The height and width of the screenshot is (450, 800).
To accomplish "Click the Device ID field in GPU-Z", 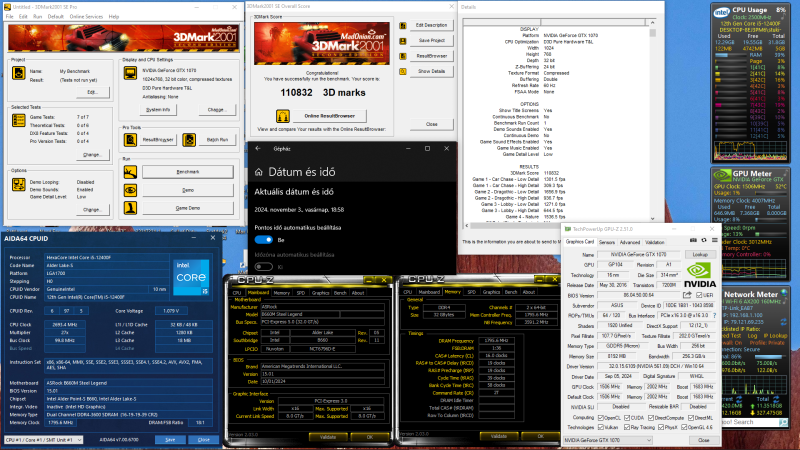I will (x=689, y=306).
